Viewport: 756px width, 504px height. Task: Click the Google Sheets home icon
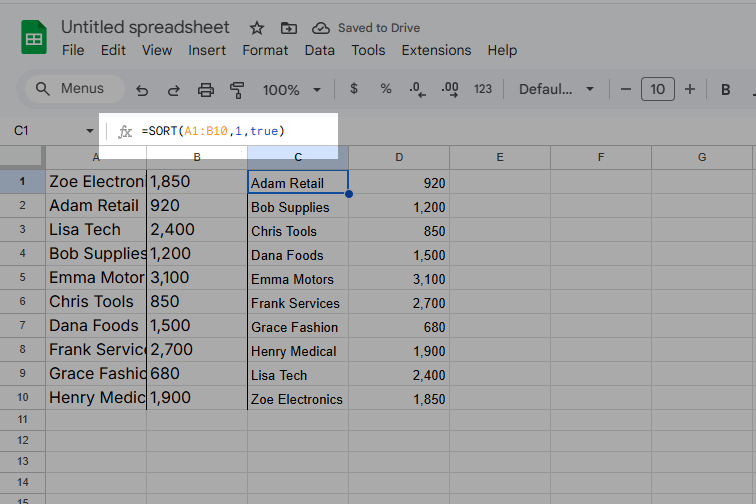(34, 39)
